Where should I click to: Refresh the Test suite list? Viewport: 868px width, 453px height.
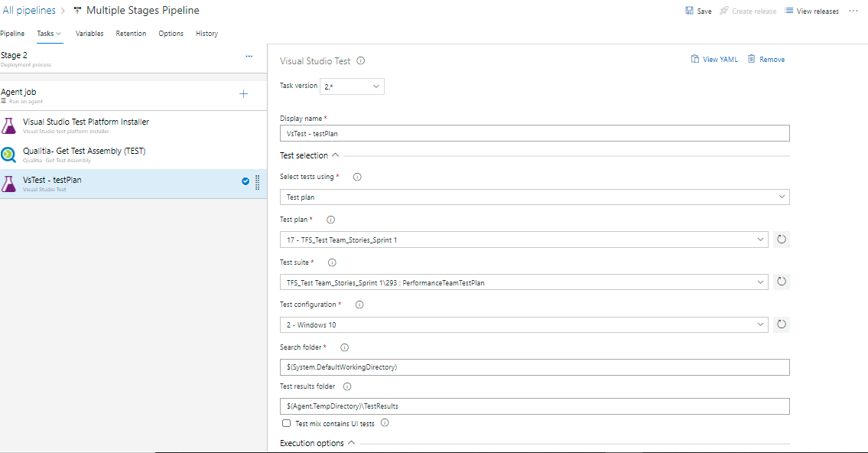click(x=781, y=282)
